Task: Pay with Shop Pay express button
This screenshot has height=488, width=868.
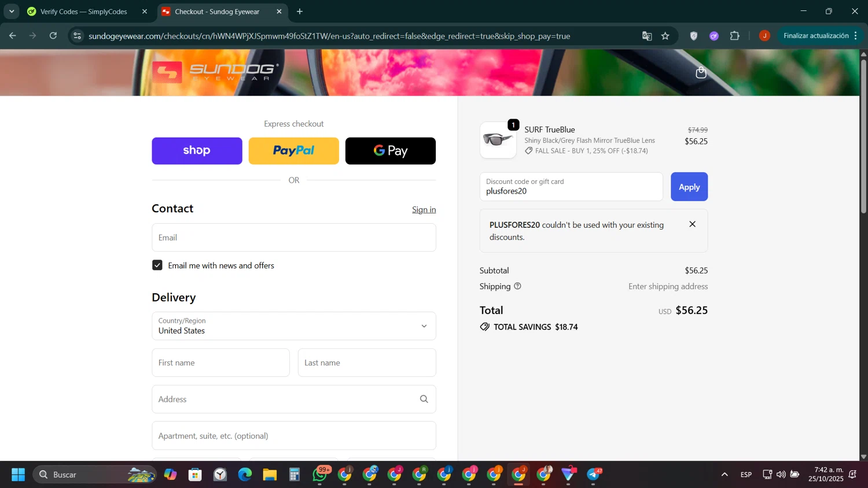Action: [197, 151]
